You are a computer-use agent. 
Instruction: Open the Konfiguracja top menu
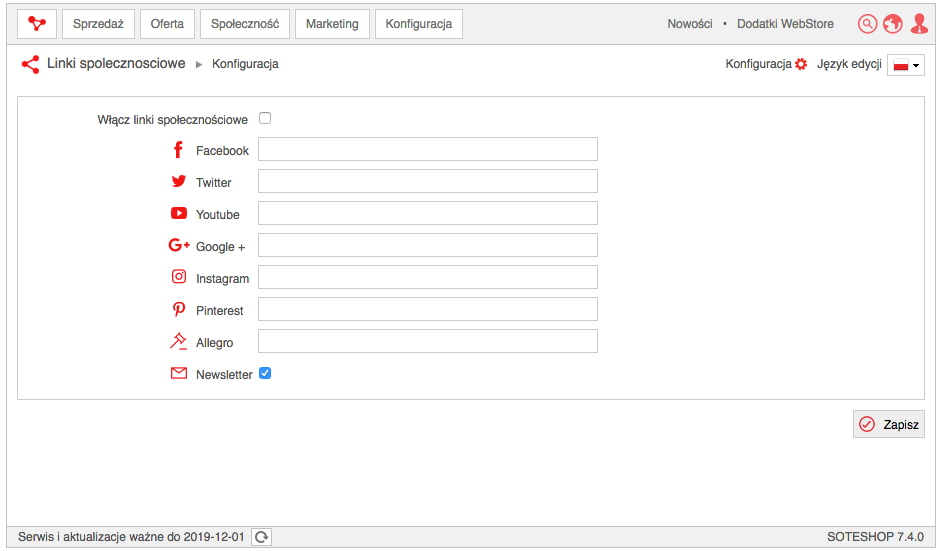coord(419,24)
